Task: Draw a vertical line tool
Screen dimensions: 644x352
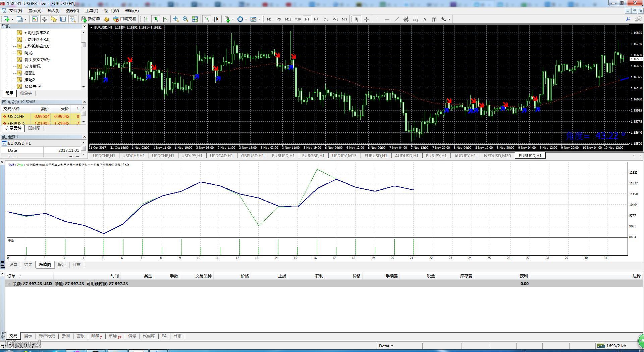Action: [x=378, y=19]
